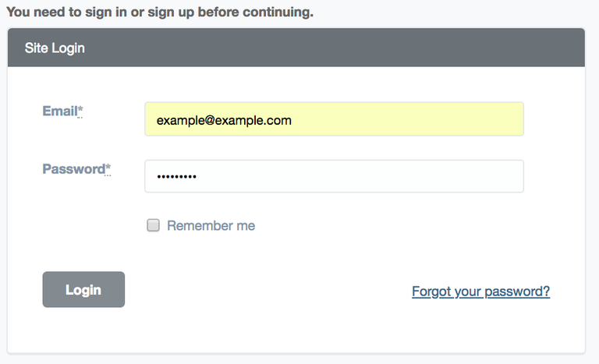Click the 'Site Login' panel header
The image size is (599, 364).
pos(55,48)
